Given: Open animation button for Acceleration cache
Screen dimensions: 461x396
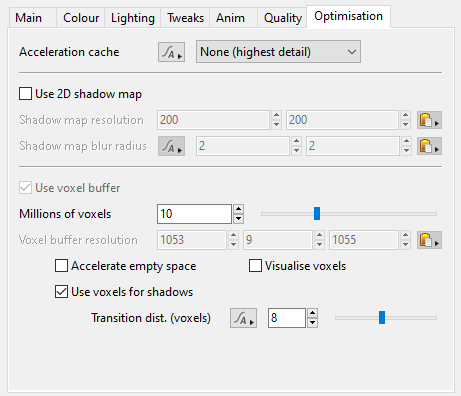Looking at the screenshot, I should (x=171, y=52).
